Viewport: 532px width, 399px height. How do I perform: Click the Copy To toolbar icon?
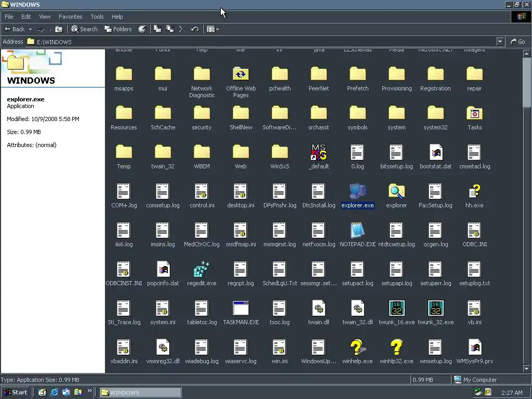click(x=170, y=29)
